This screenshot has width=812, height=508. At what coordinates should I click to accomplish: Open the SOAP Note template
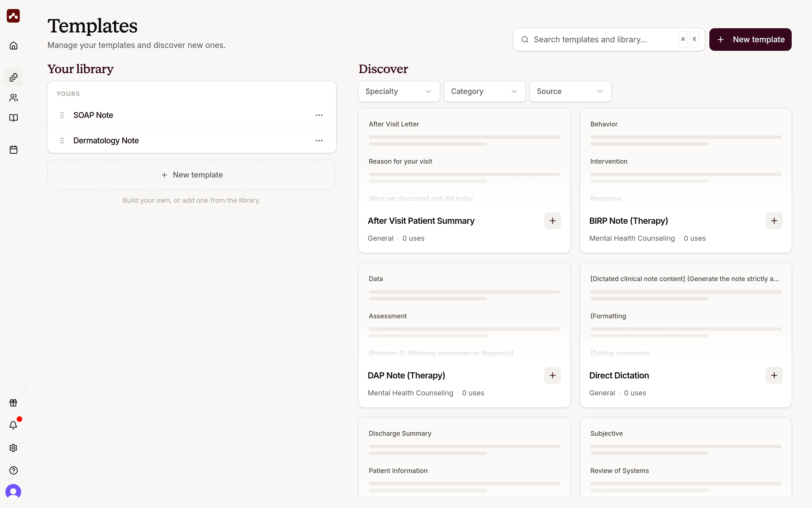[x=192, y=115]
